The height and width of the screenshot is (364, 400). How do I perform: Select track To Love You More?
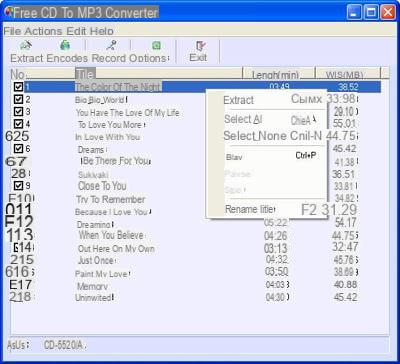click(x=110, y=125)
